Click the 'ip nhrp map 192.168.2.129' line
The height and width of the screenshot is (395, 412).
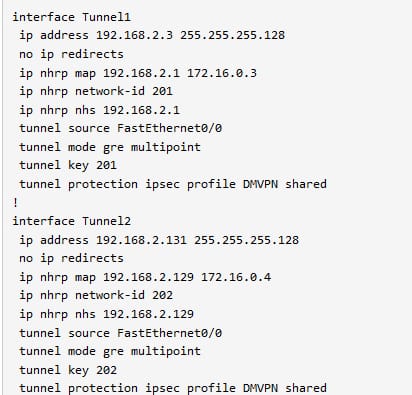[145, 277]
